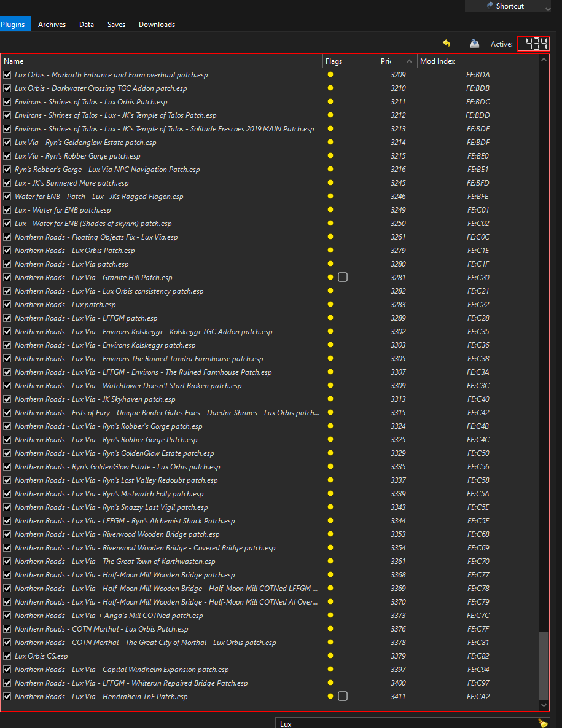Viewport: 562px width, 728px height.
Task: Open the Downloads tab
Action: coord(157,24)
